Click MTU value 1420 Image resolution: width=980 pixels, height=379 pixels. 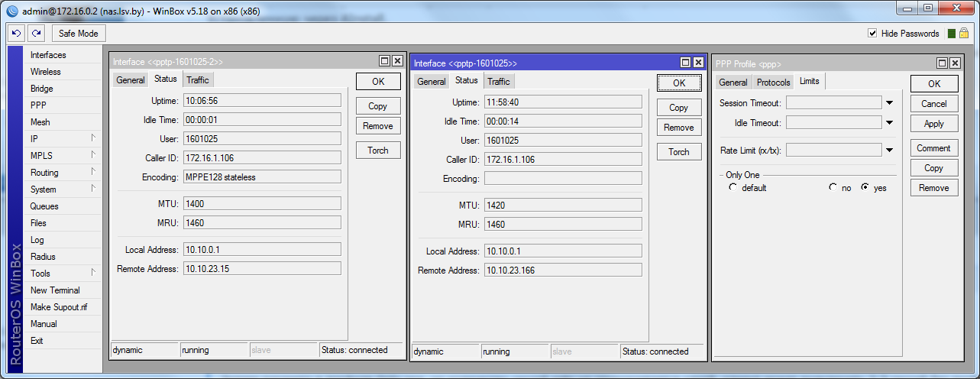click(x=563, y=206)
